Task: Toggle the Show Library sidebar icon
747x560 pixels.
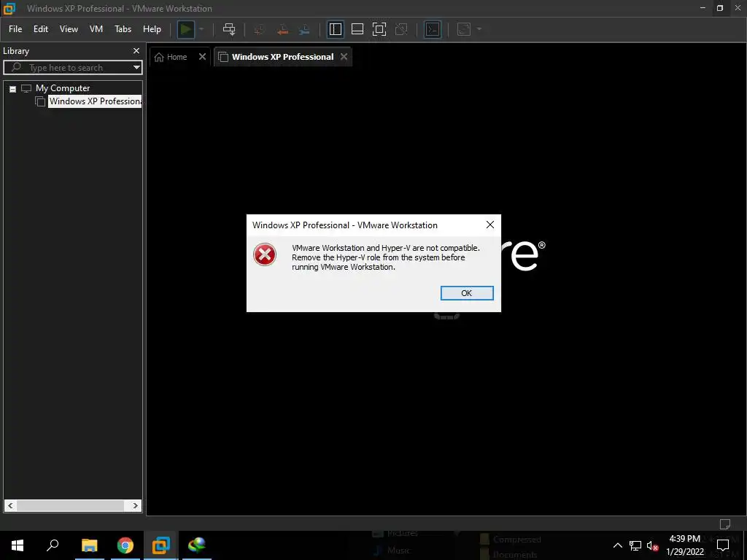Action: (336, 29)
